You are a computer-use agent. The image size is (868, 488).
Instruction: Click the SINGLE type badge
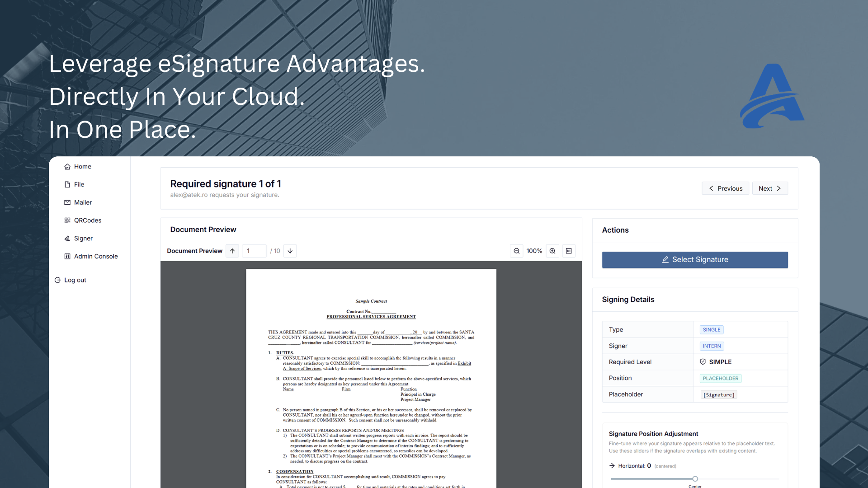point(711,329)
